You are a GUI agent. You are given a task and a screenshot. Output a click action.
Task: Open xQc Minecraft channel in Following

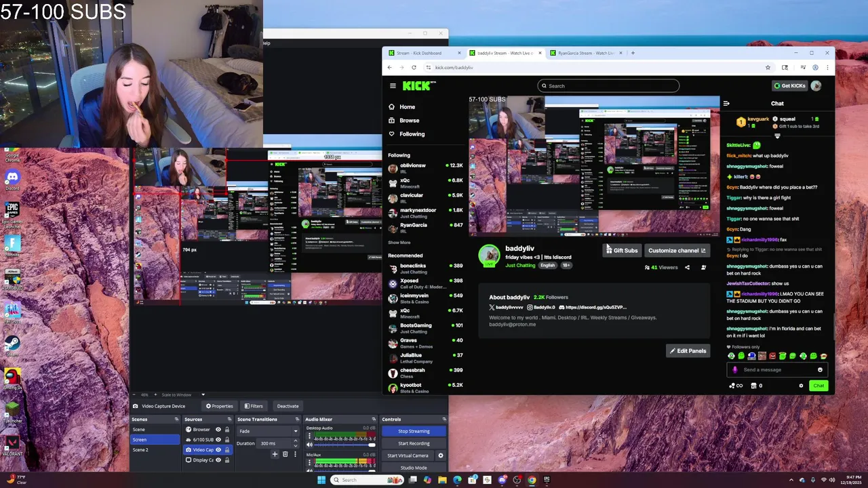click(x=425, y=183)
